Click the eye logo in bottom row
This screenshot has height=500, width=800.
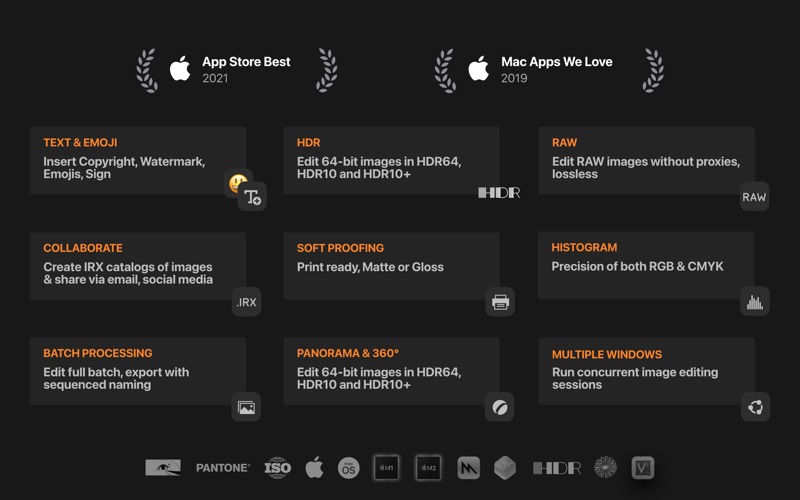163,467
